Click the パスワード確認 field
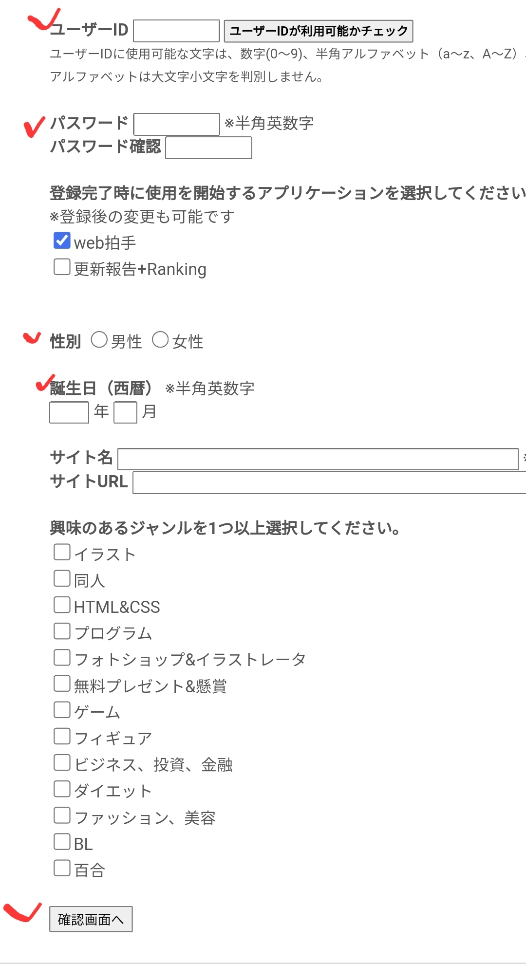This screenshot has height=980, width=526. click(208, 148)
